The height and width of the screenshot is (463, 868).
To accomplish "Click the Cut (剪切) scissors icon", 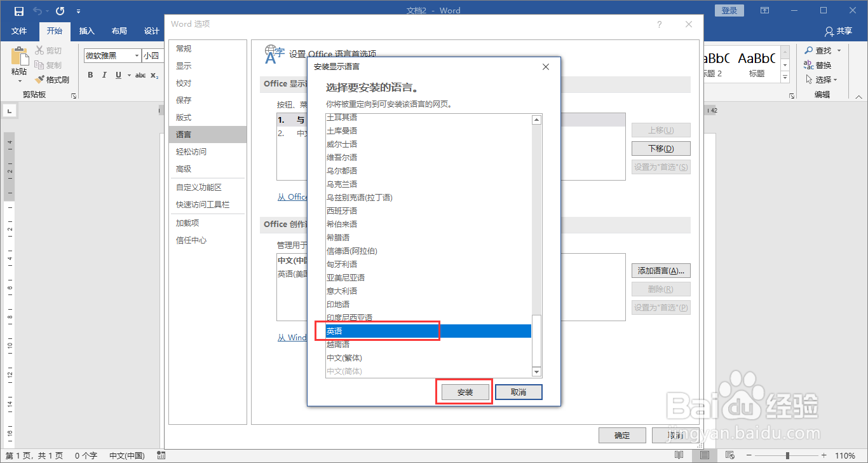I will pyautogui.click(x=39, y=51).
